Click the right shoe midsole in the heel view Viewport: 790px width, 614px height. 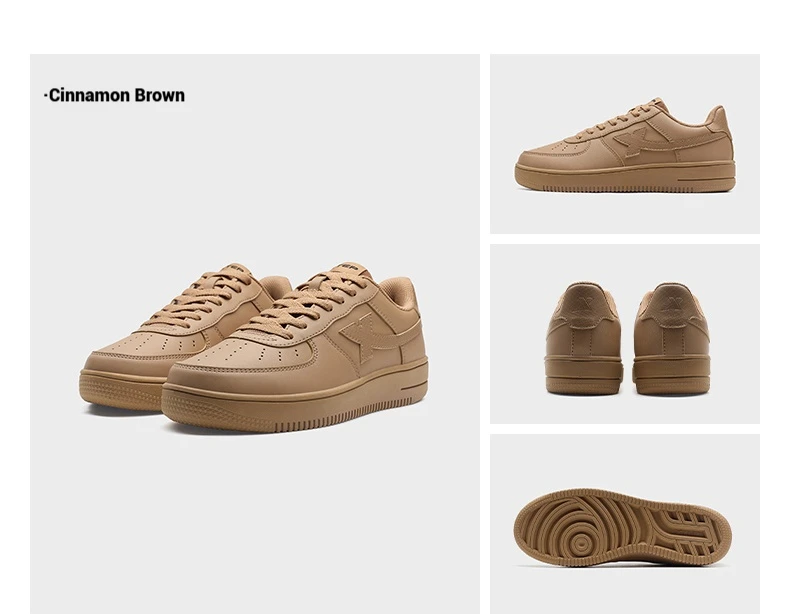pyautogui.click(x=671, y=374)
